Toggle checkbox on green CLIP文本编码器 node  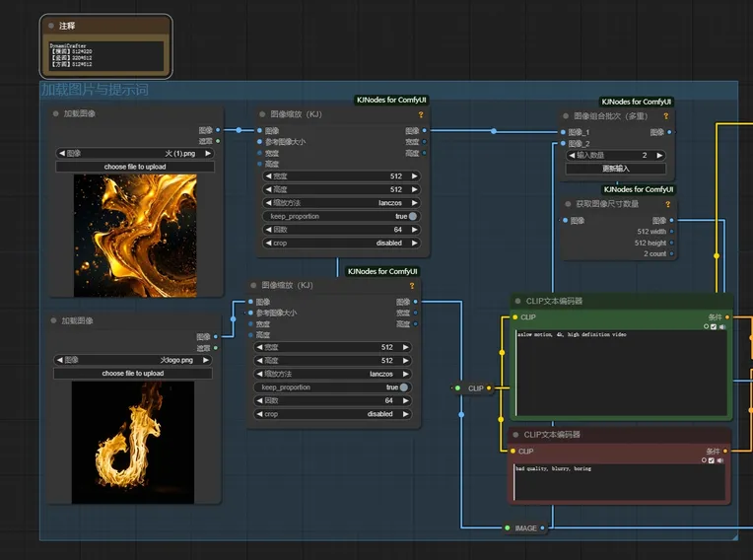point(714,326)
